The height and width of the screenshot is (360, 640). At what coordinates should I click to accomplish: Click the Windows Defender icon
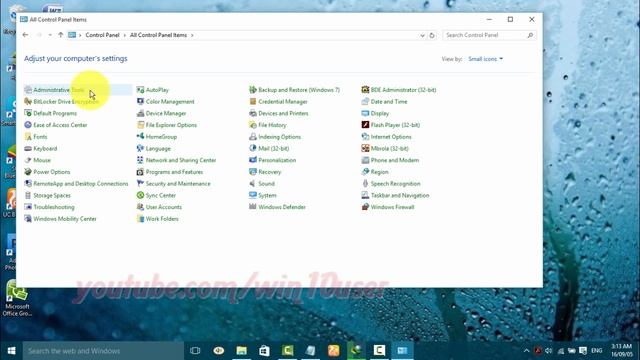(x=253, y=207)
